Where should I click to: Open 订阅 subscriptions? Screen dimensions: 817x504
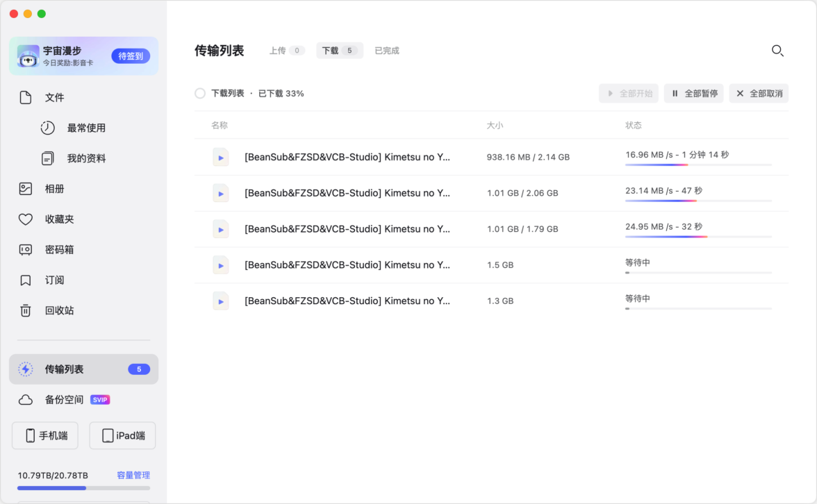(54, 280)
